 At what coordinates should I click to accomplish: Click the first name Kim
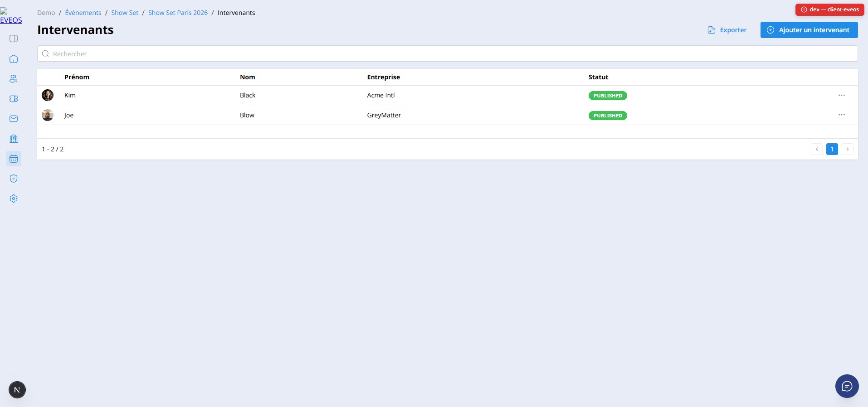point(70,95)
